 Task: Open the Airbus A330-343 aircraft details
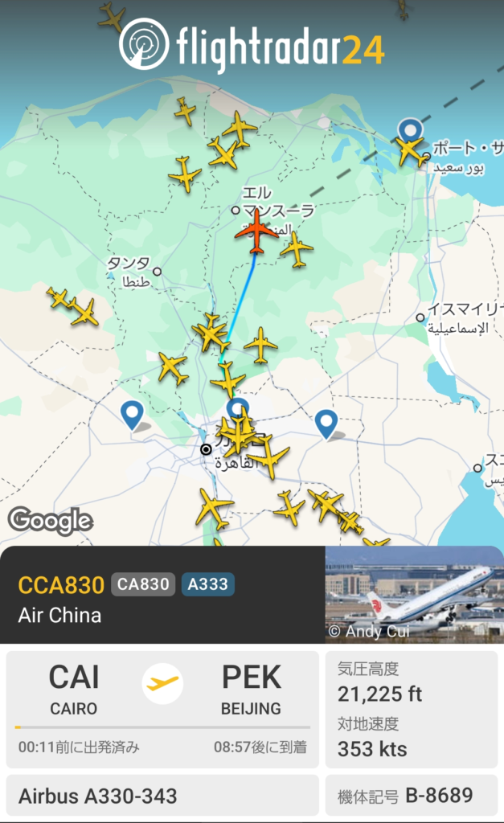162,795
